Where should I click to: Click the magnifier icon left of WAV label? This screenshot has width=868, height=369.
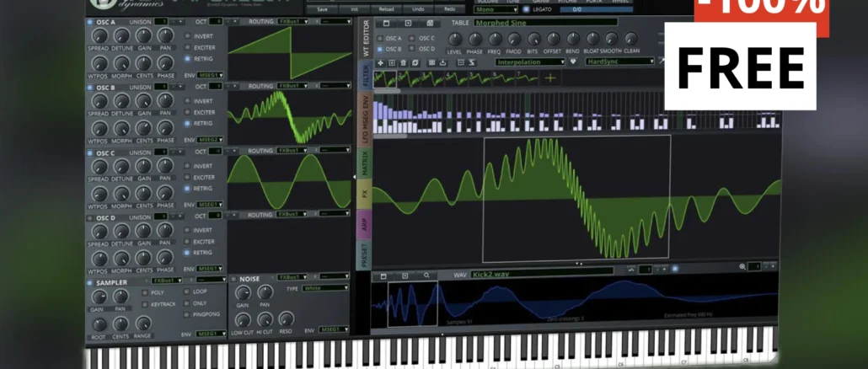tap(426, 275)
